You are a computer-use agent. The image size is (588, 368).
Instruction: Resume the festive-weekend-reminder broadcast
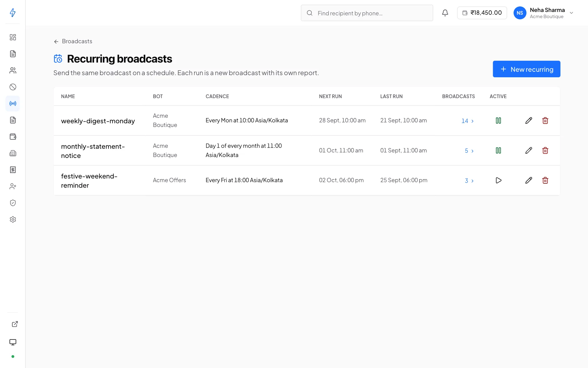click(498, 180)
